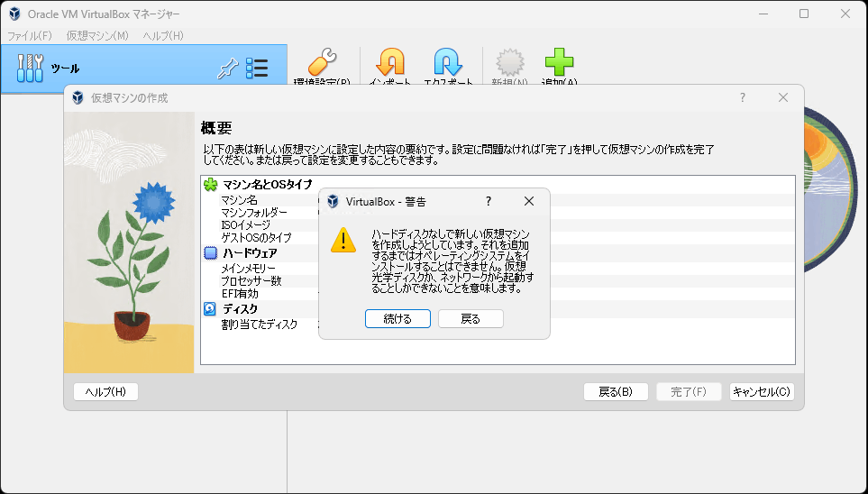Viewport: 868px width, 494px height.
Task: Open the ファイル(F) menu
Action: point(30,35)
